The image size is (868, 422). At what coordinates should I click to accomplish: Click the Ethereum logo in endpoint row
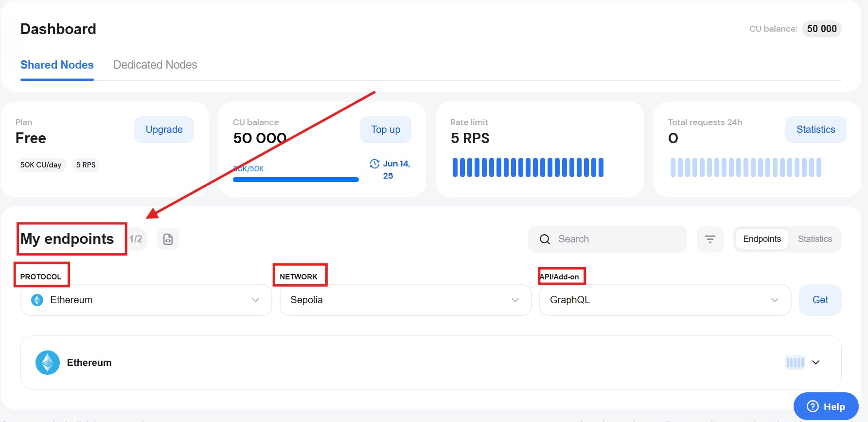(x=48, y=363)
